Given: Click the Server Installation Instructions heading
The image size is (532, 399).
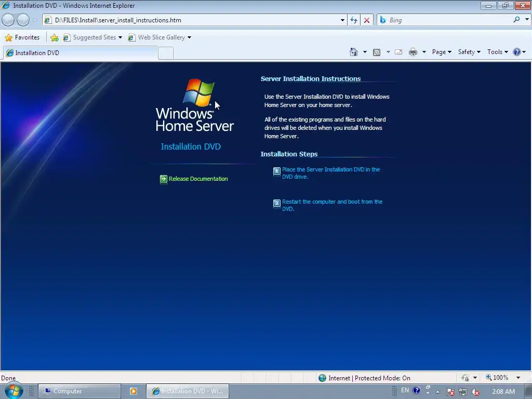Looking at the screenshot, I should tap(311, 79).
